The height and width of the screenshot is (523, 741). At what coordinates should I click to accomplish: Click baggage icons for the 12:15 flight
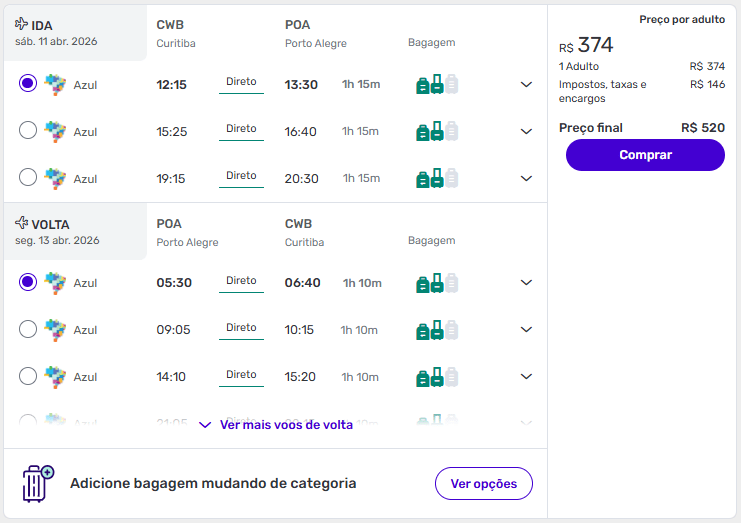click(x=437, y=85)
